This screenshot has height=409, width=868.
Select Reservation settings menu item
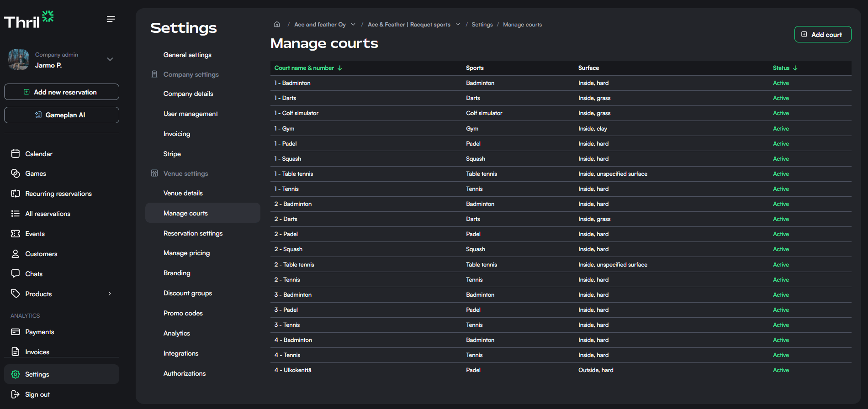pyautogui.click(x=193, y=233)
